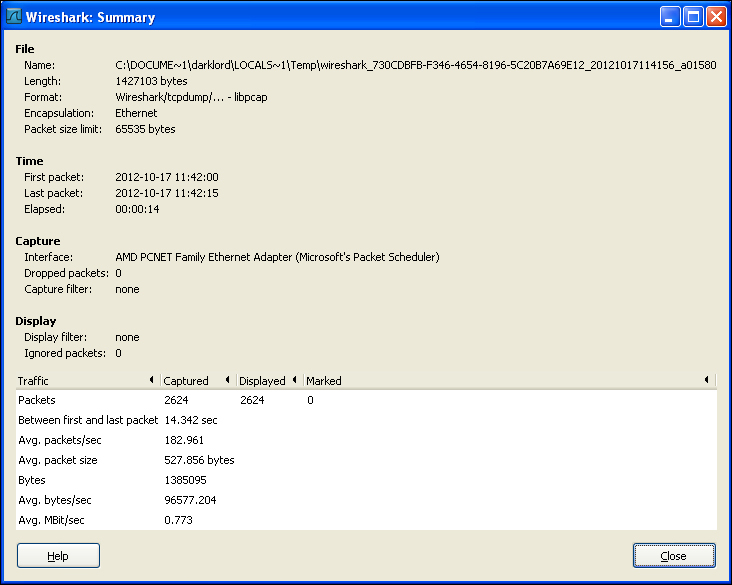Click the arrow at Traffic column edge

(151, 380)
